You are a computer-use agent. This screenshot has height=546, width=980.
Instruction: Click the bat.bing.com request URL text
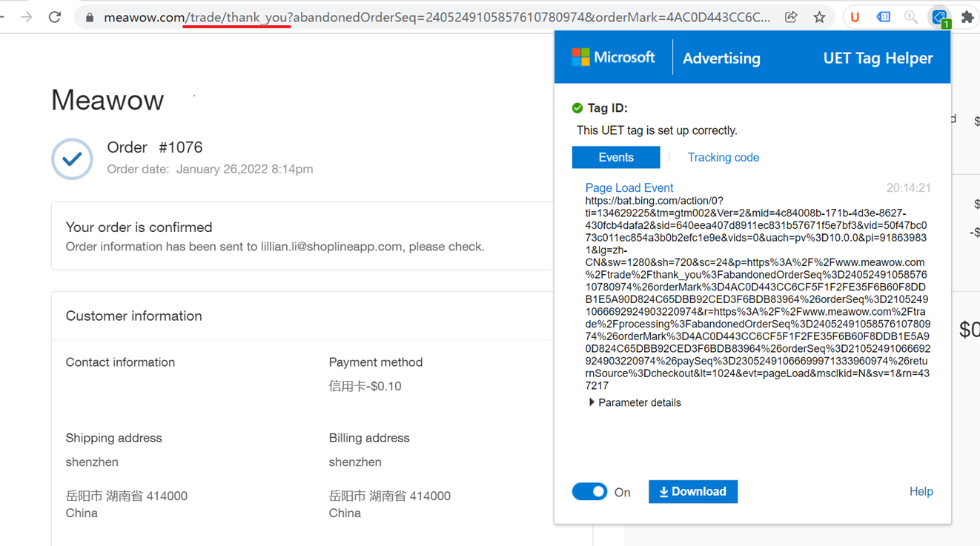pos(758,293)
